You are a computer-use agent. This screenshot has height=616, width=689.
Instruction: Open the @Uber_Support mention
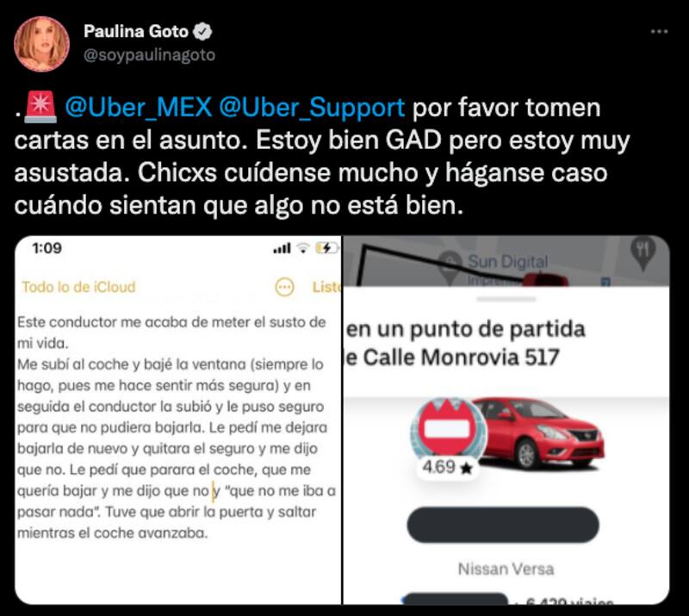tap(312, 108)
